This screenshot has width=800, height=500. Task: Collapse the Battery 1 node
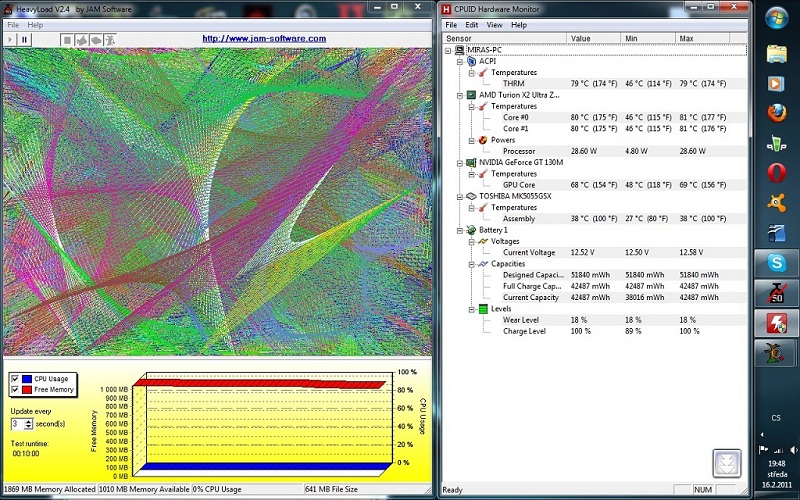459,230
